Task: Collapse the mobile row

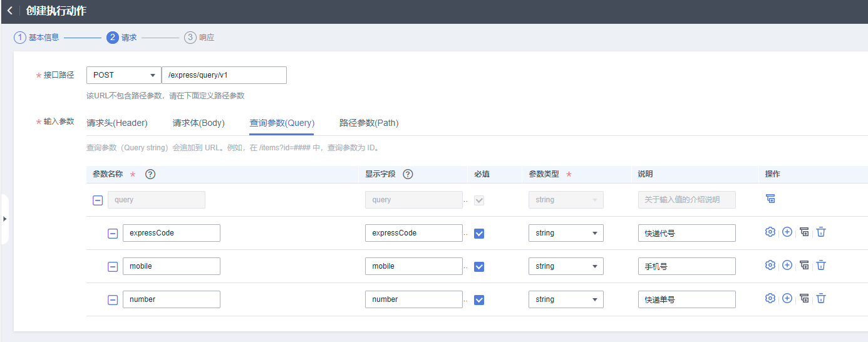Action: [x=113, y=267]
